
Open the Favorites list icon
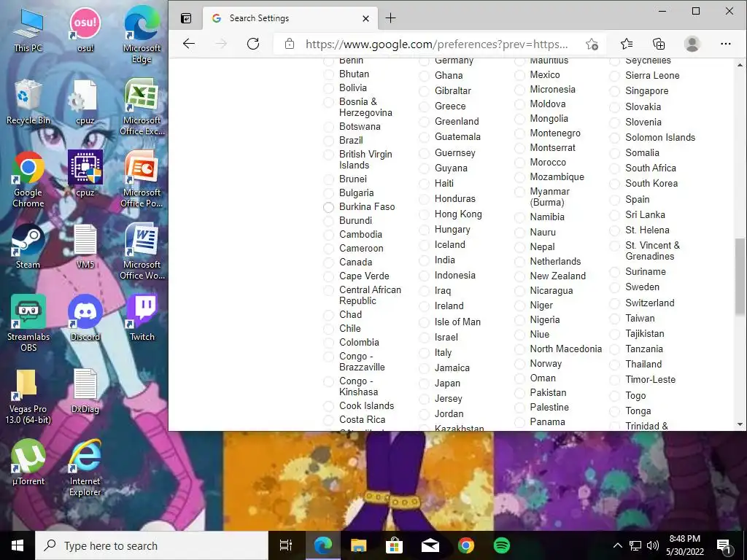tap(627, 44)
